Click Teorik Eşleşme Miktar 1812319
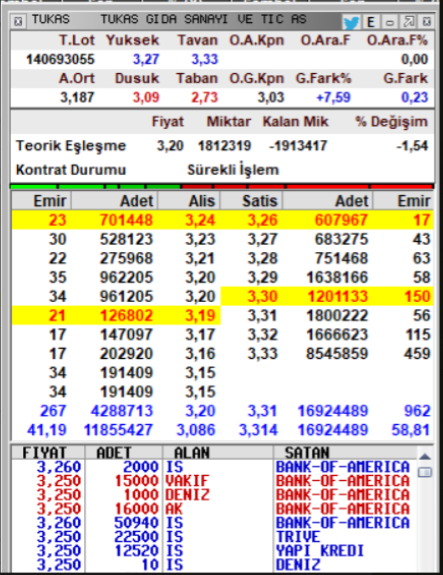 point(224,146)
